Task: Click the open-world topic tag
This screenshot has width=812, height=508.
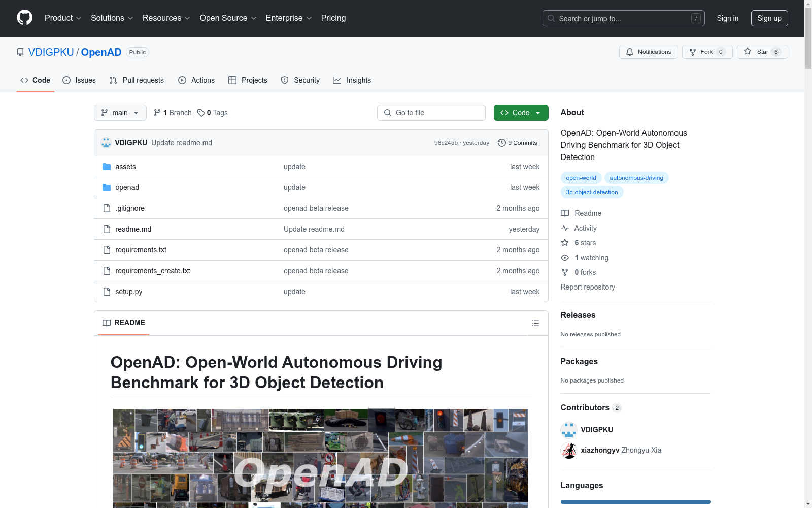Action: [581, 178]
